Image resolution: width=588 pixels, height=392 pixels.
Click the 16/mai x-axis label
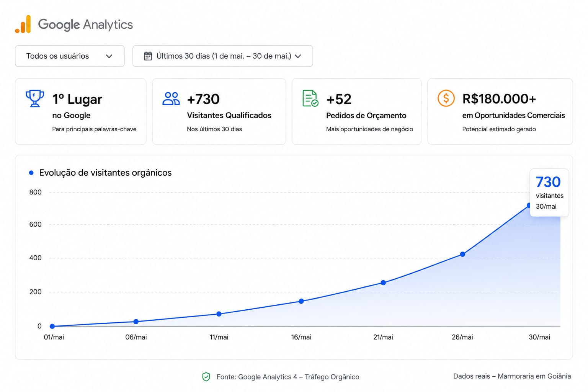[x=301, y=337]
